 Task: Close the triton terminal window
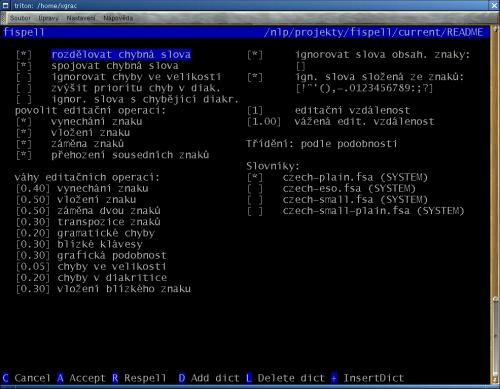tap(495, 5)
